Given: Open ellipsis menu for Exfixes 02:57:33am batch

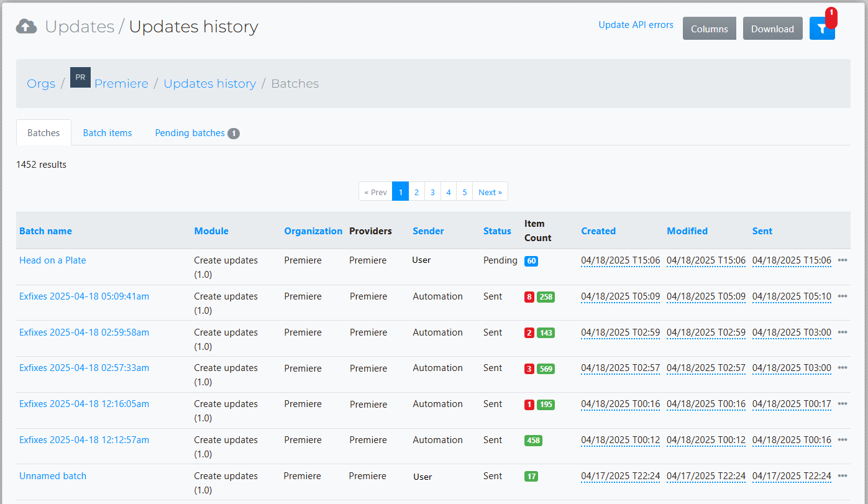Looking at the screenshot, I should 843,368.
